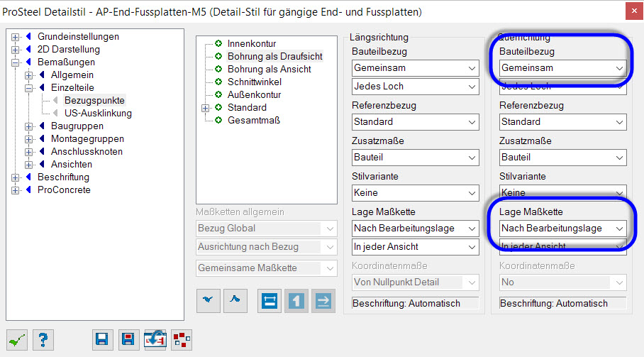This screenshot has width=644, height=357.
Task: Open the Gemeinsame Maßkette dropdown
Action: (267, 268)
